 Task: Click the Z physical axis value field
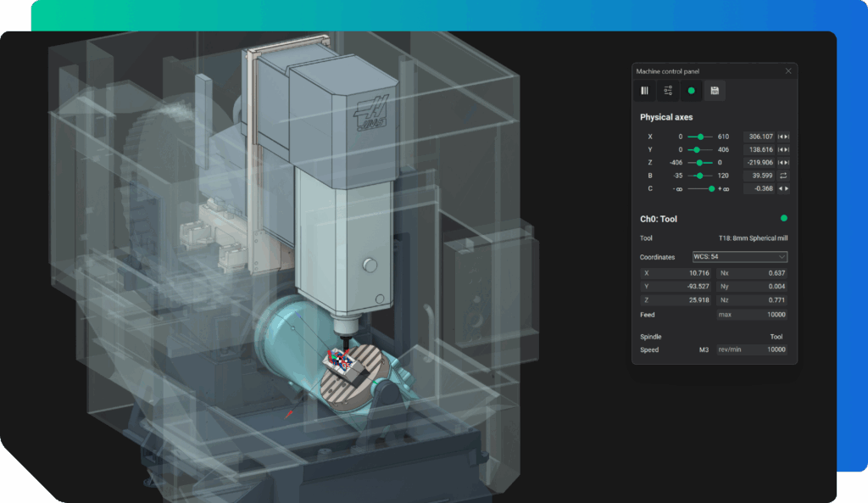pos(759,162)
